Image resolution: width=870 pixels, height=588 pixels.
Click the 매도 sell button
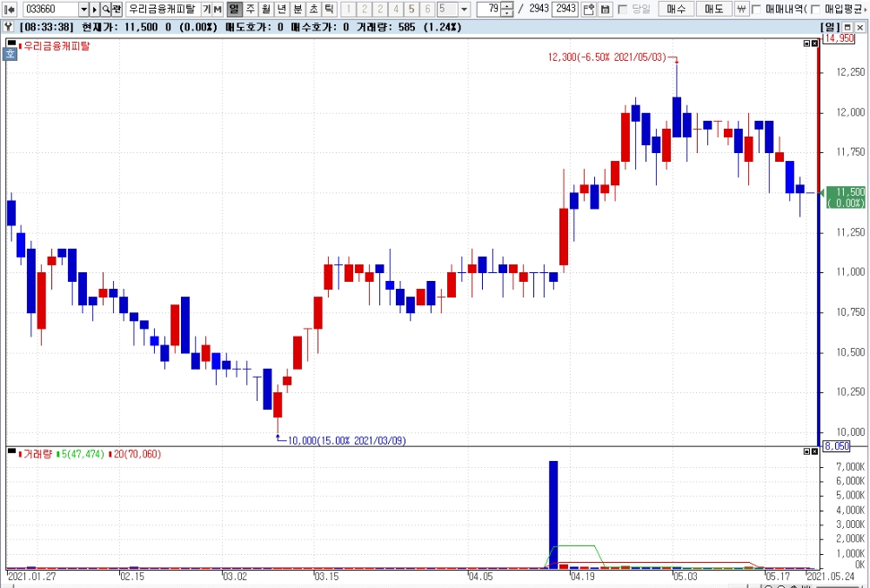tap(713, 9)
